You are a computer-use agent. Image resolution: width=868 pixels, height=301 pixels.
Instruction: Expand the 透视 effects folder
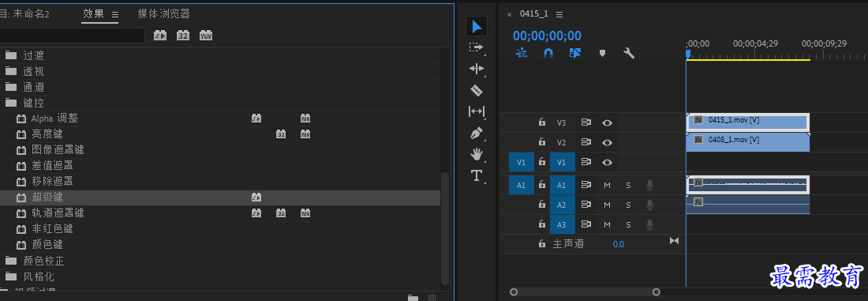(x=10, y=71)
